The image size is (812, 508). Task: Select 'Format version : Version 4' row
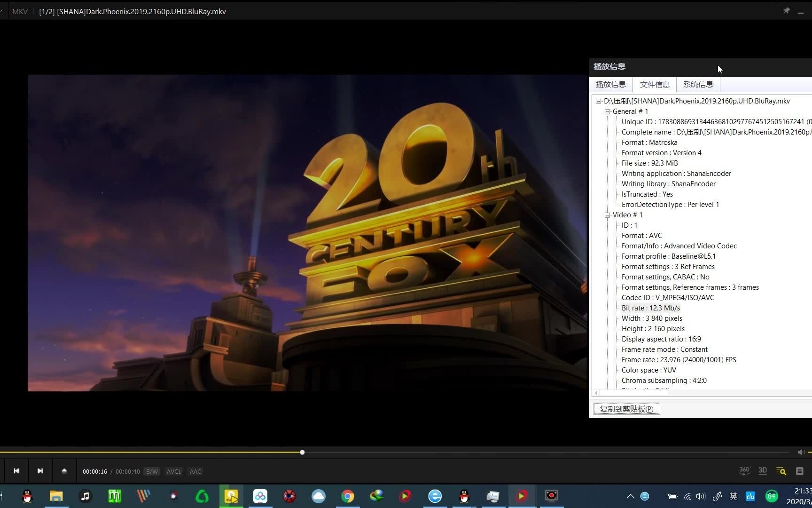coord(661,153)
